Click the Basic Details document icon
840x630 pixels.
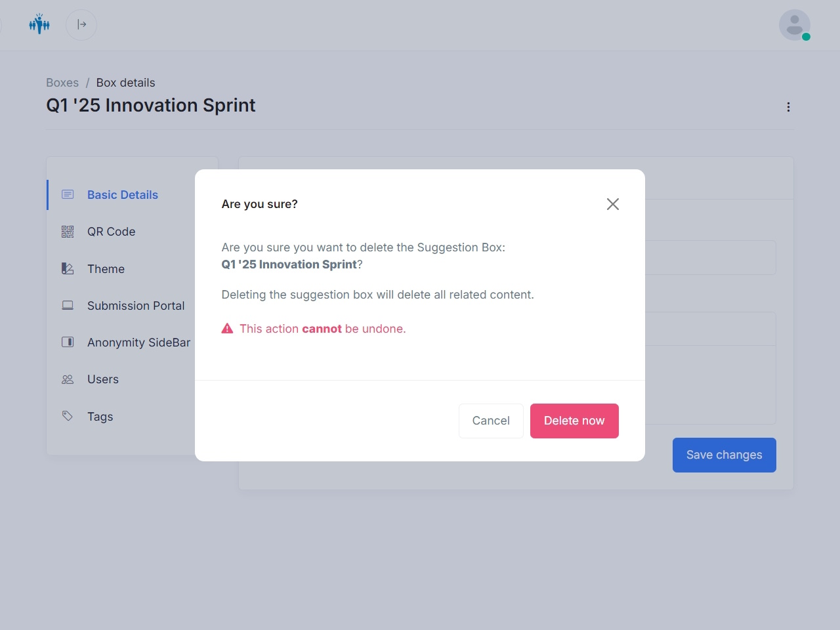(67, 194)
